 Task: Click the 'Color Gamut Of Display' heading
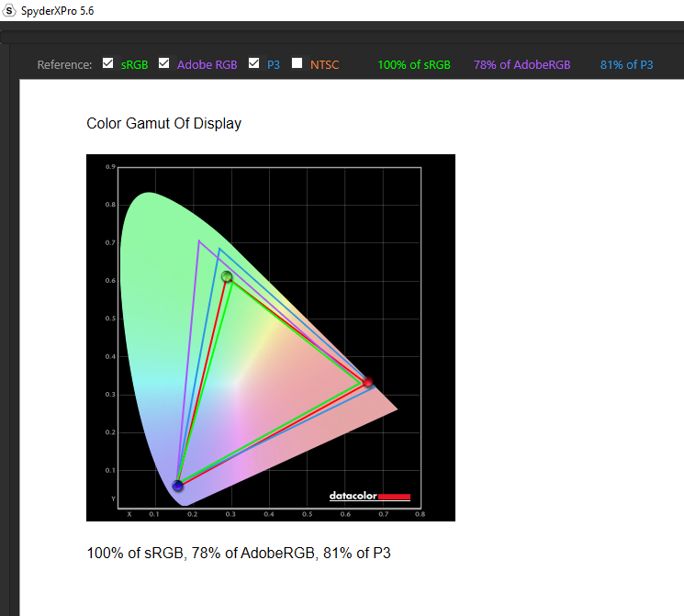(163, 123)
